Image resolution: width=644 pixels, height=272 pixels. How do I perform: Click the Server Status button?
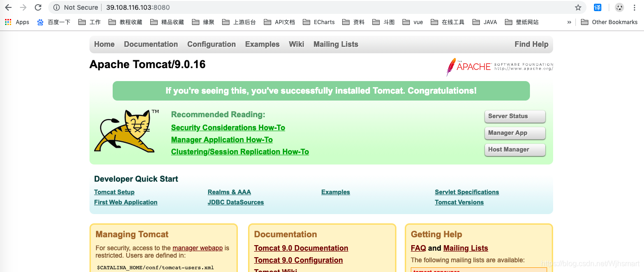[x=515, y=116]
